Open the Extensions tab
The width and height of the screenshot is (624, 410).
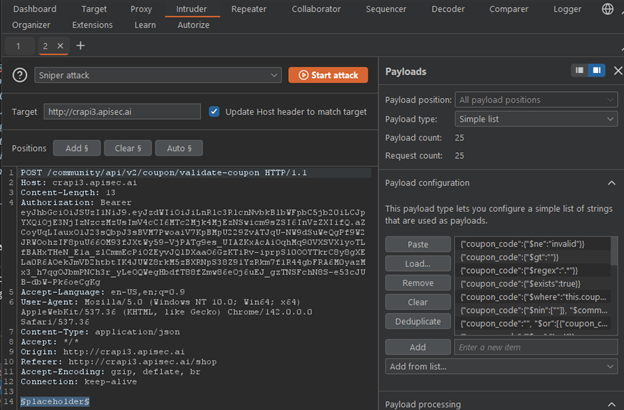click(92, 25)
